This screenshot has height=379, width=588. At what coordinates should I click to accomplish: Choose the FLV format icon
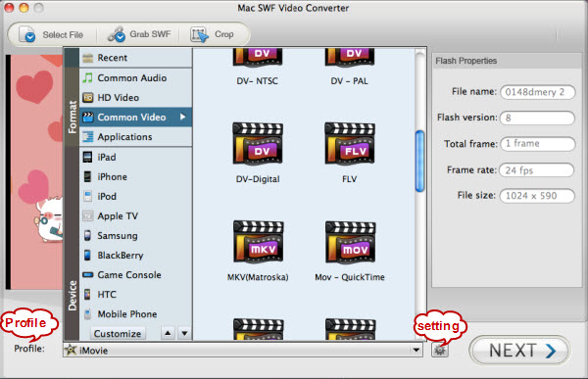(350, 144)
